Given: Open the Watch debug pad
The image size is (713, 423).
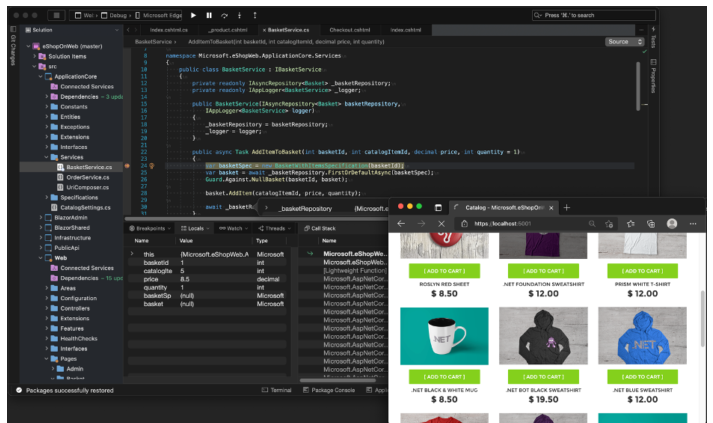Looking at the screenshot, I should (234, 228).
